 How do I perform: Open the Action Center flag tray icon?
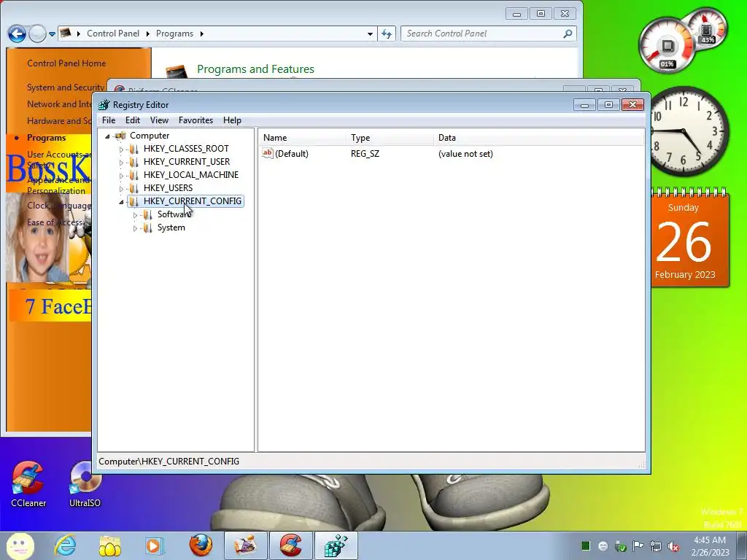click(x=638, y=545)
